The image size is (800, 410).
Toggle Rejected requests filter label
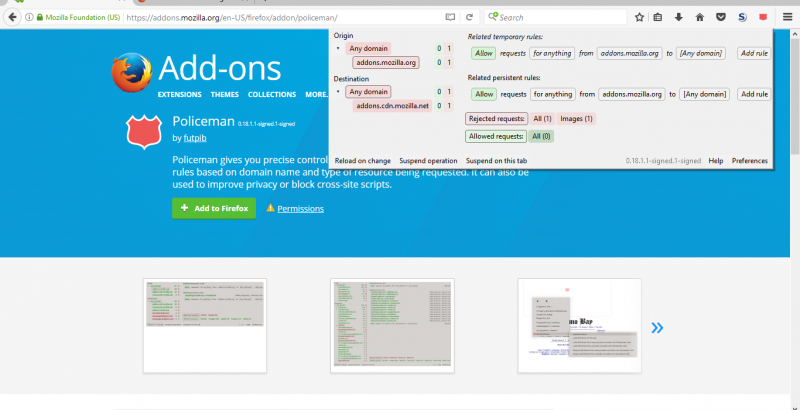496,119
